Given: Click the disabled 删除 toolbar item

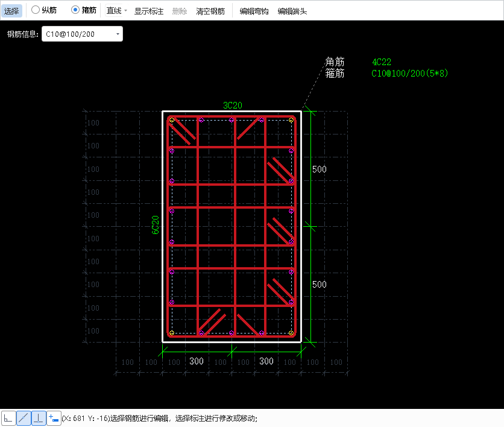Looking at the screenshot, I should click(180, 11).
